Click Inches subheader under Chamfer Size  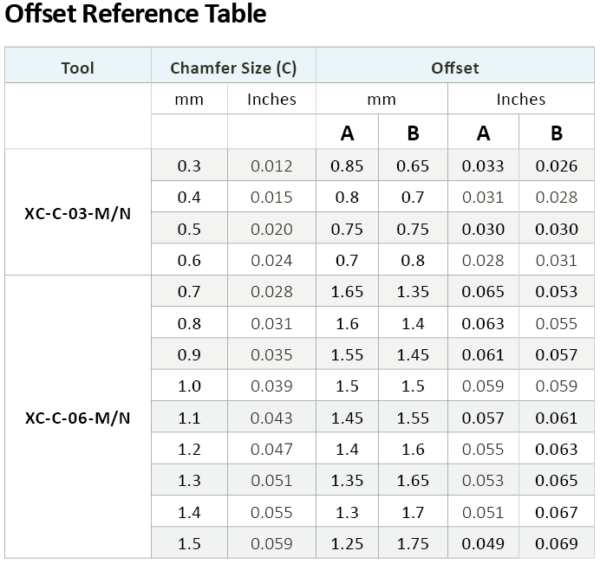pos(272,100)
